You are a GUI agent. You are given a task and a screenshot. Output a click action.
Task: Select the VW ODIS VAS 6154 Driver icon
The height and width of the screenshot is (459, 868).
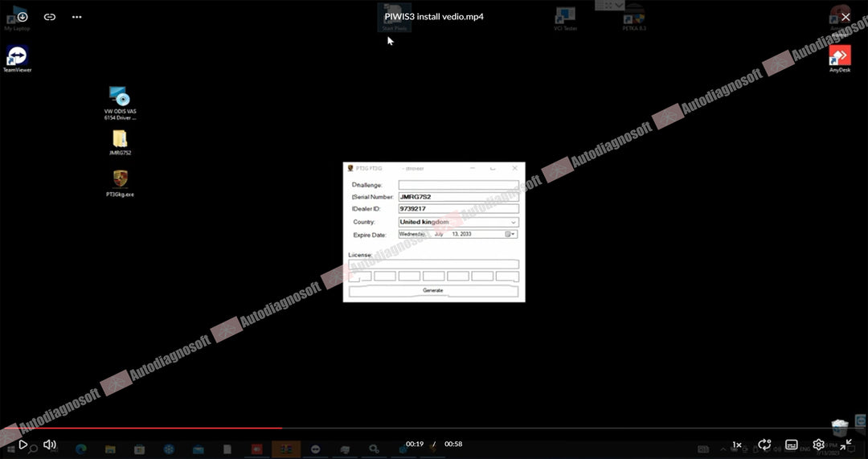tap(120, 103)
